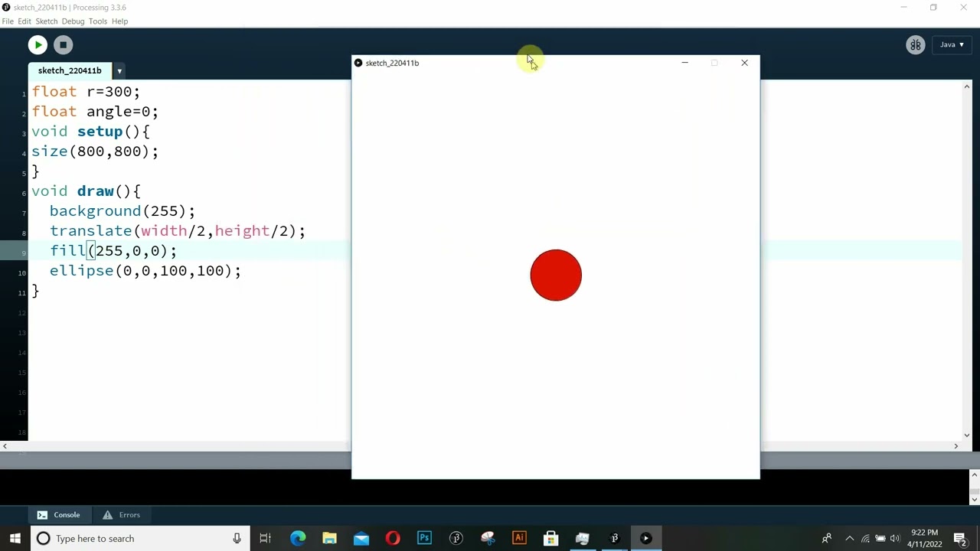Open the Mail app from the taskbar
Viewport: 980px width, 551px height.
(361, 538)
